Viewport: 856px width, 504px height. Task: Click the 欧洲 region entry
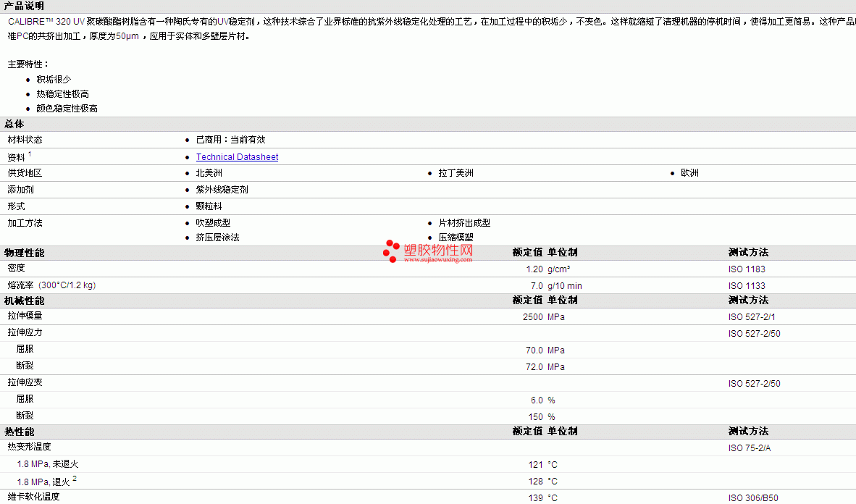(x=689, y=173)
